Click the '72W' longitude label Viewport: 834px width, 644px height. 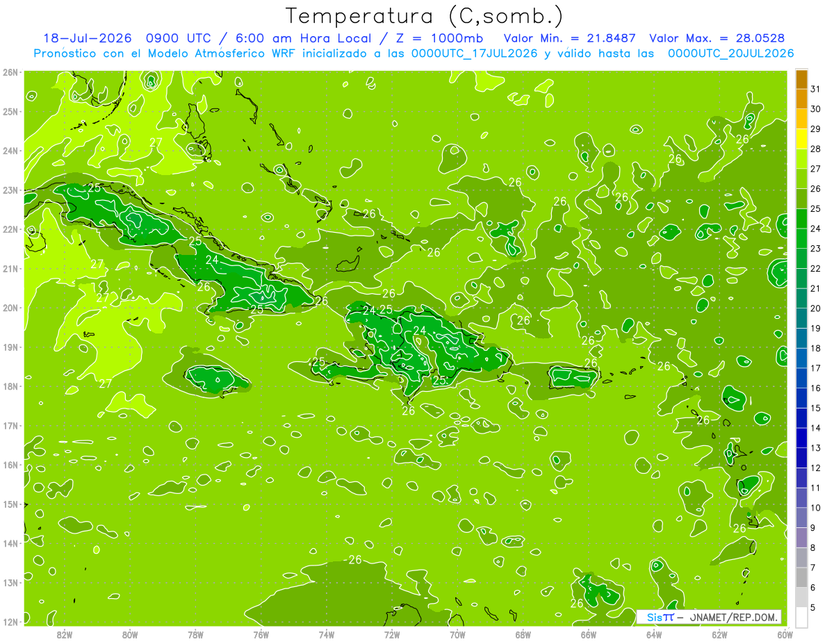[x=392, y=634]
